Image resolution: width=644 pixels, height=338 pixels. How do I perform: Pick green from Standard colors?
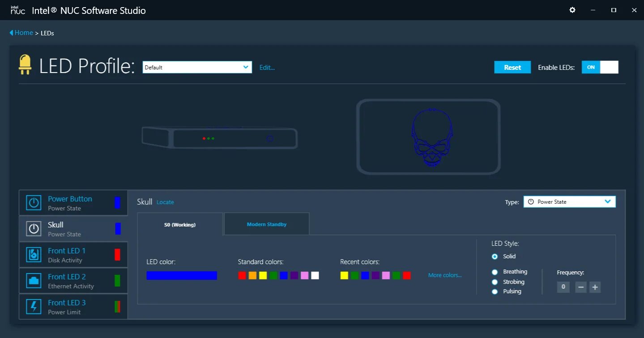(273, 275)
